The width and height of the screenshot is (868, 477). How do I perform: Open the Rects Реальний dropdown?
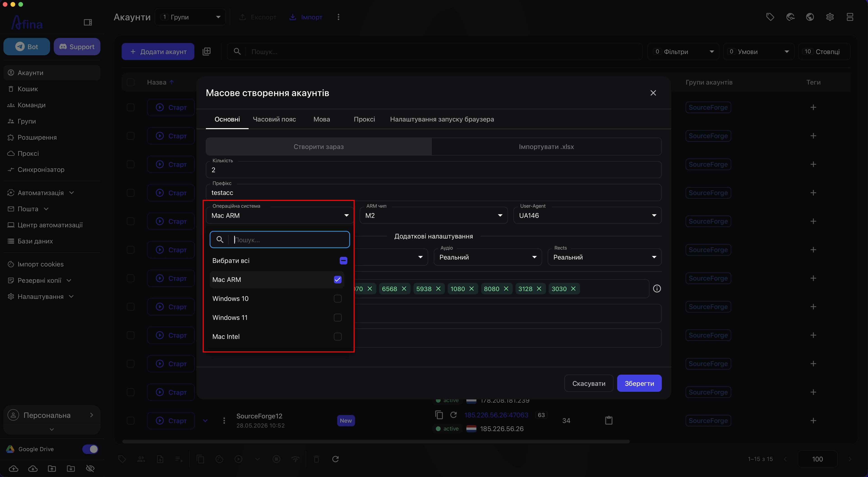click(x=604, y=257)
